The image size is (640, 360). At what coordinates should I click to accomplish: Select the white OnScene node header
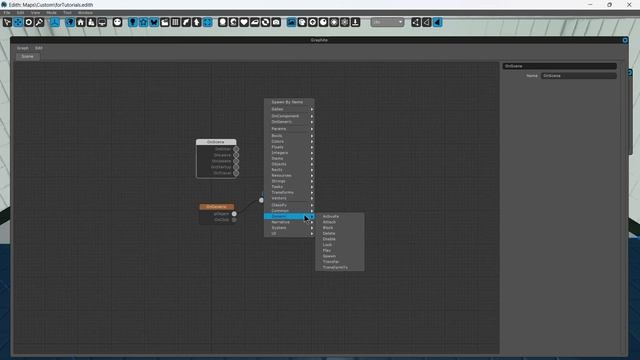click(216, 142)
